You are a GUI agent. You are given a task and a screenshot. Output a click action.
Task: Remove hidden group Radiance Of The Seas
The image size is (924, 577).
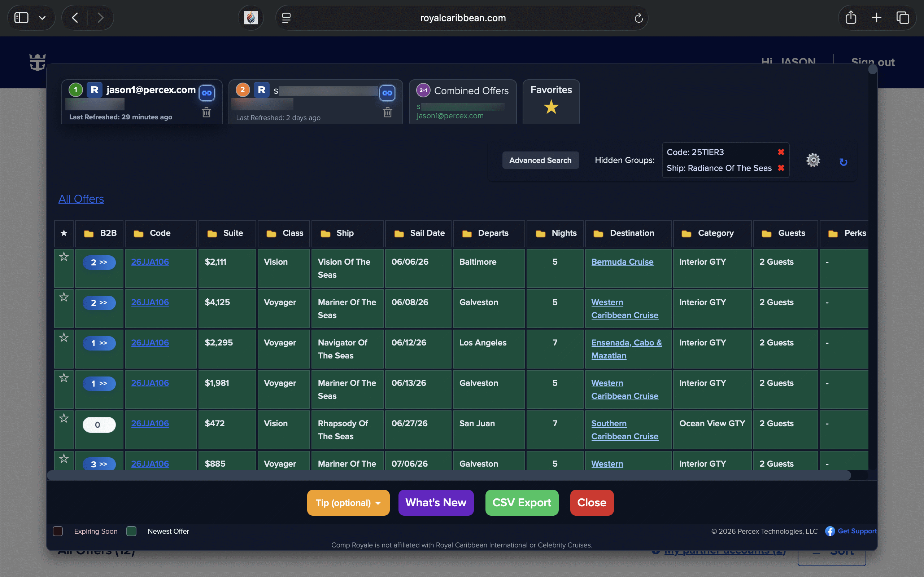coord(781,168)
